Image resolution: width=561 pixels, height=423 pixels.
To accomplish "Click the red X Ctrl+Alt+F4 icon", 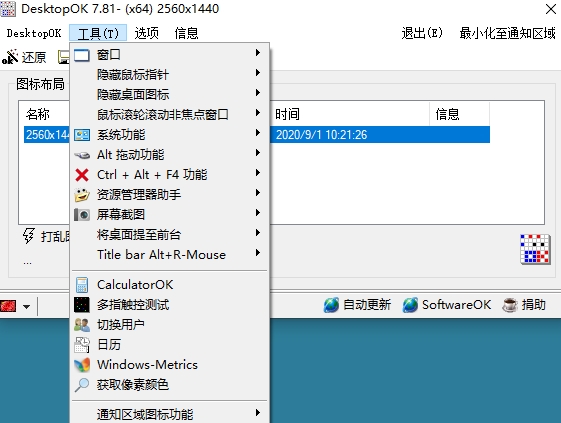I will [x=82, y=175].
